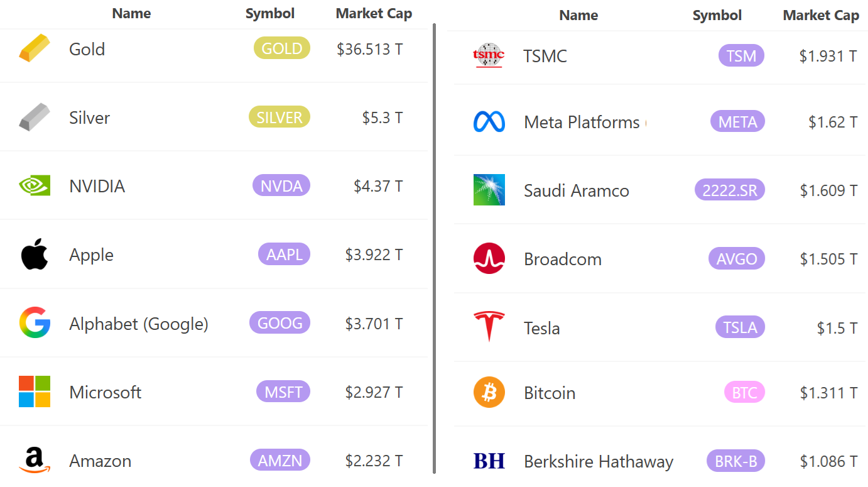868x487 pixels.
Task: Select the NVIDIA logo
Action: (35, 185)
